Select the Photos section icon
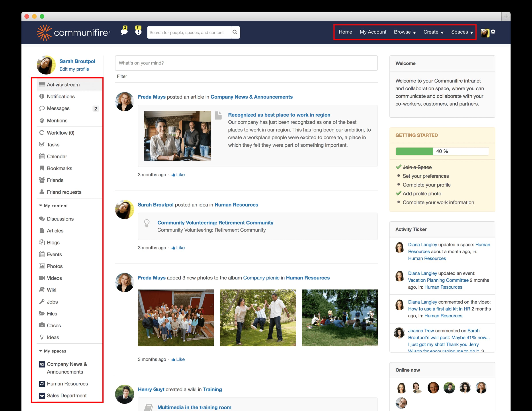Viewport: 532px width, 411px height. click(42, 266)
